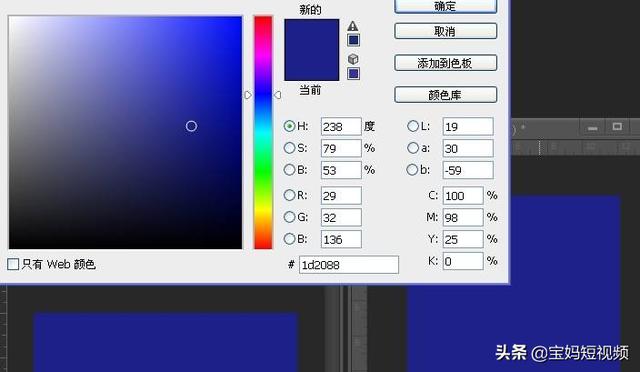Click the web-safe color swatch below cube
Screen dimensions: 640x372
353,74
